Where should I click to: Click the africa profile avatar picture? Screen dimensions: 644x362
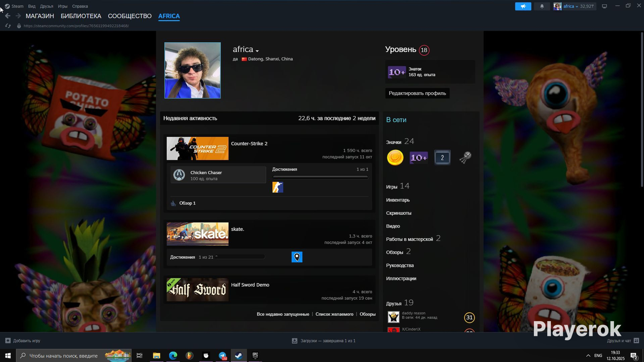click(x=193, y=70)
